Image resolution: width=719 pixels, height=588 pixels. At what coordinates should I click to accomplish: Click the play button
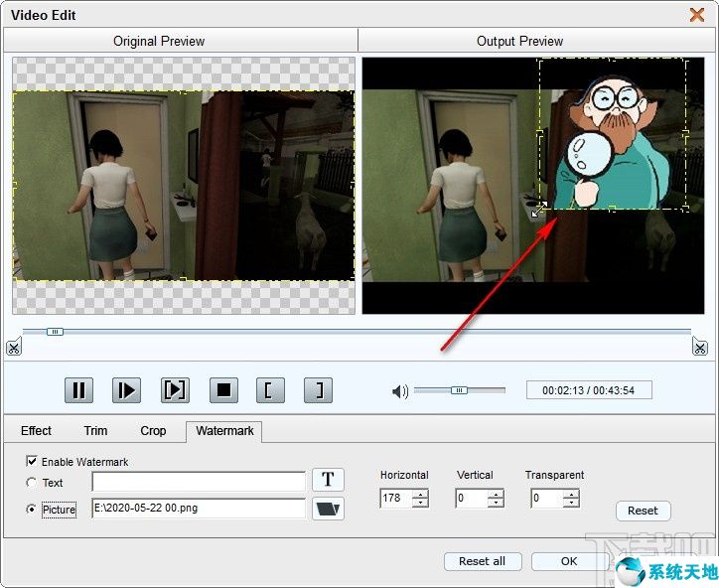126,390
